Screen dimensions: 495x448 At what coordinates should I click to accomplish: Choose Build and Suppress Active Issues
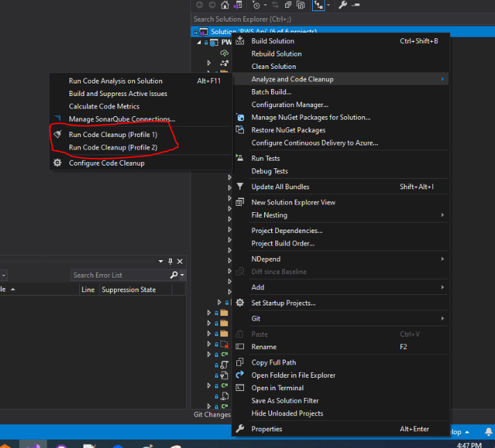point(141,93)
